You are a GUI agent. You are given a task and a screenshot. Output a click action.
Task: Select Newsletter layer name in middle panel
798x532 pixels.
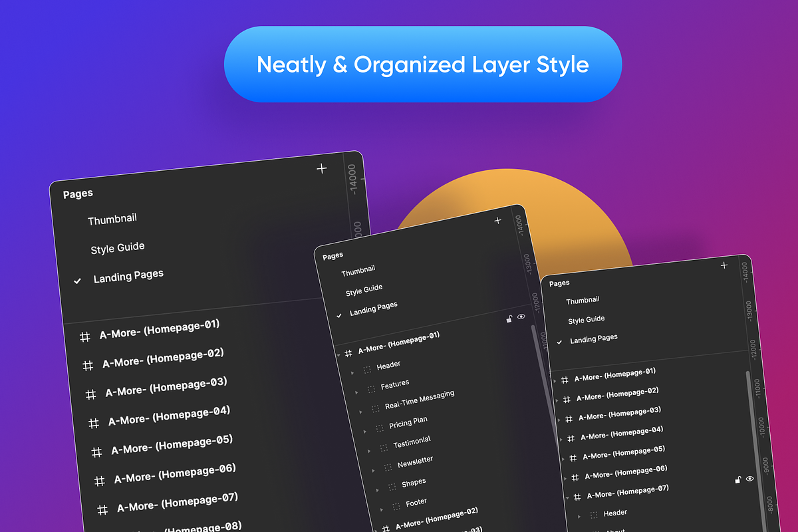coord(415,462)
